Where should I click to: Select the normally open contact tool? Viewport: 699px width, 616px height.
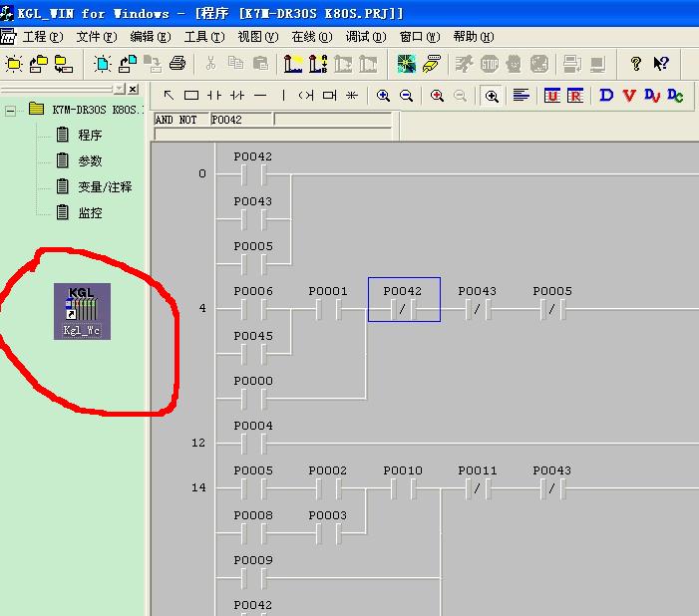tap(214, 96)
